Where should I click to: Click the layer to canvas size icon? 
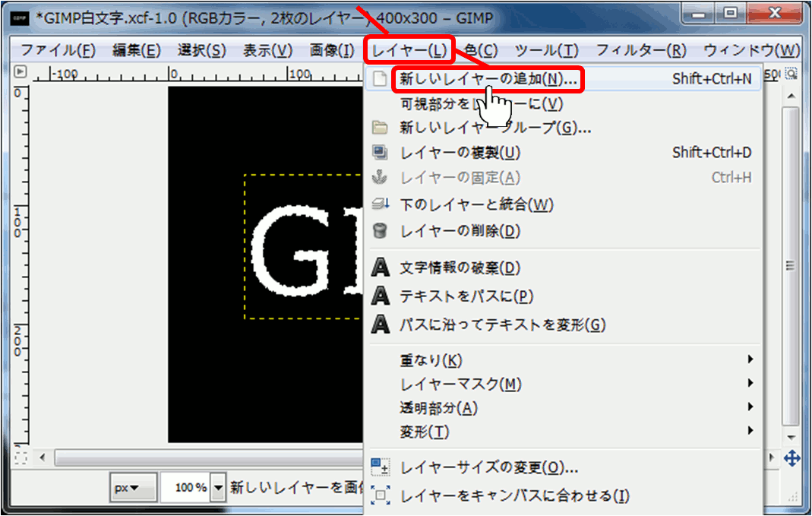pyautogui.click(x=381, y=496)
